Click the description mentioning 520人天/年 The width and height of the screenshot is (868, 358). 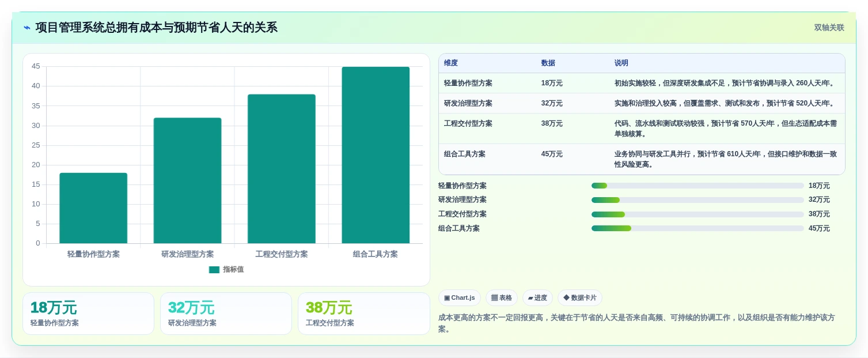click(x=726, y=104)
